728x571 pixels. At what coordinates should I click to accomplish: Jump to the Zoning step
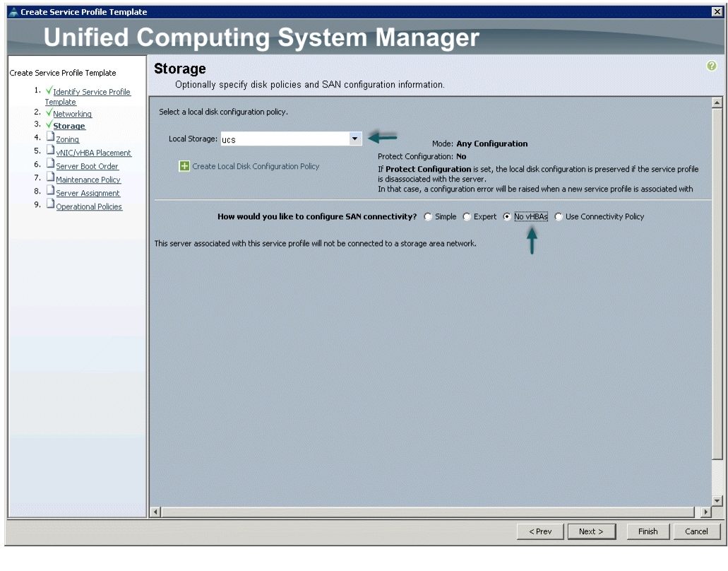tap(67, 139)
